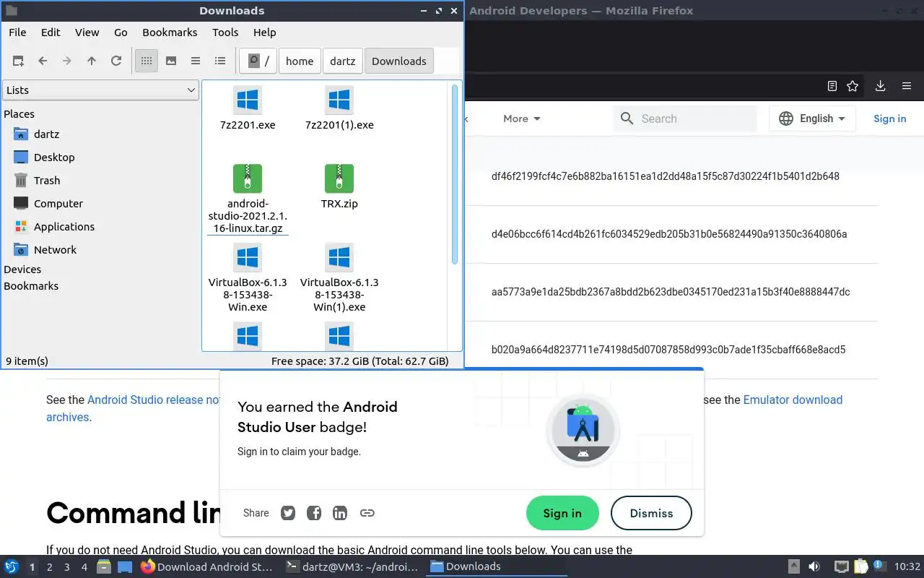This screenshot has width=924, height=578.
Task: Open the File menu
Action: (x=17, y=33)
